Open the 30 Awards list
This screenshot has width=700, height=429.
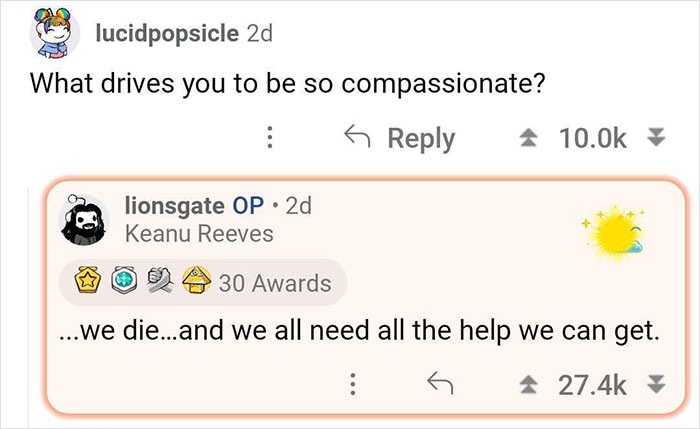(277, 283)
